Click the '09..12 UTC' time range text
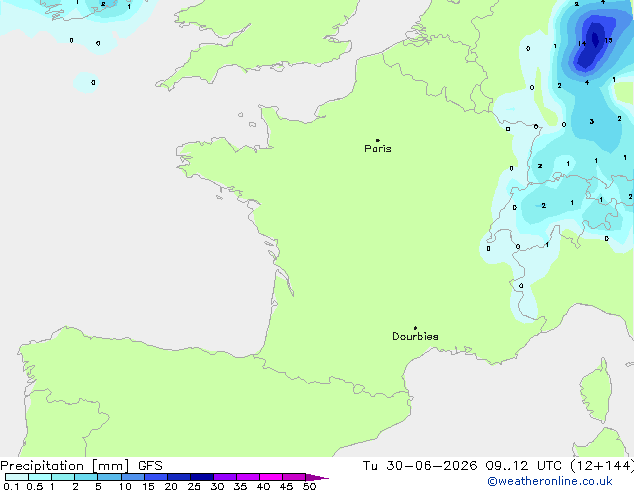634x490 pixels. click(x=524, y=466)
